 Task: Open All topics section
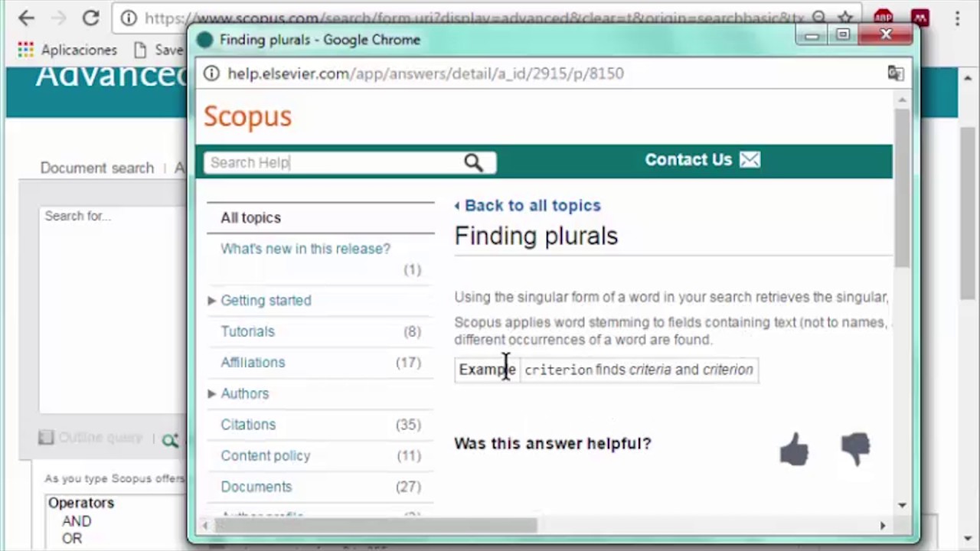[250, 218]
